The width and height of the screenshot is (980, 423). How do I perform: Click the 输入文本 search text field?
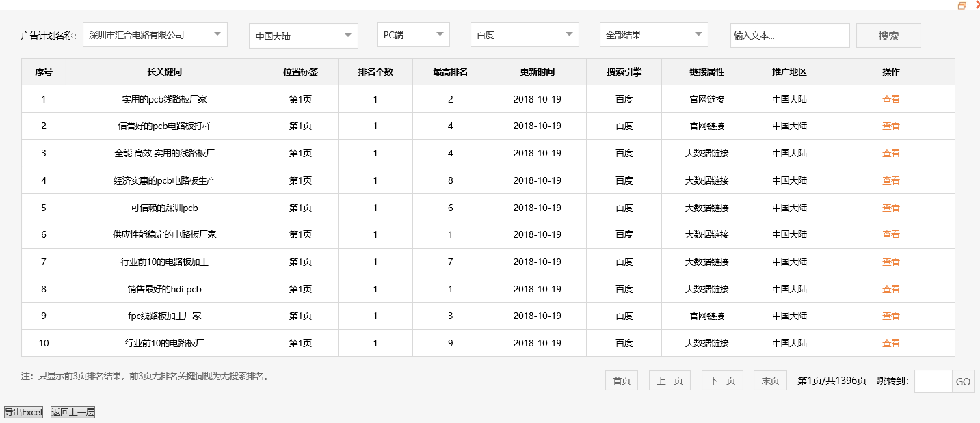coord(790,35)
